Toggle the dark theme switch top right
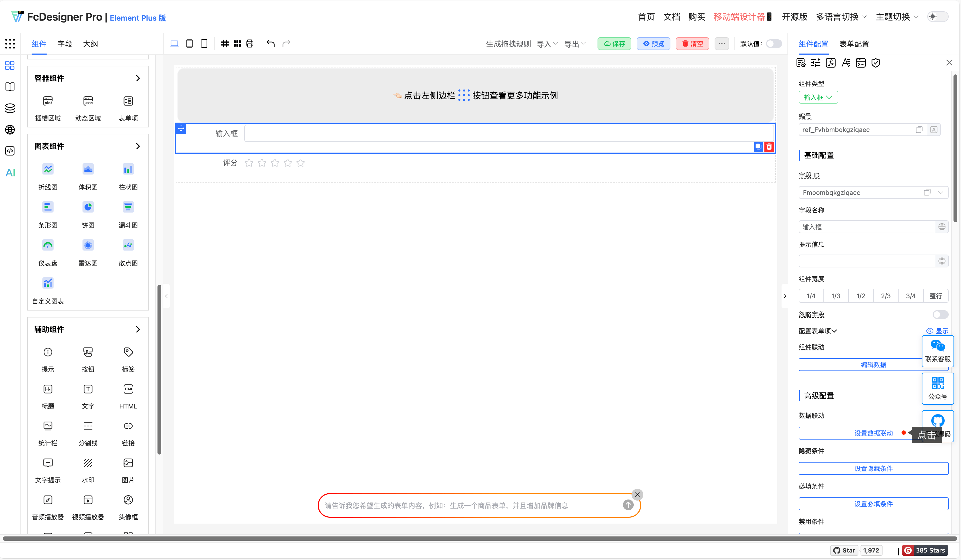Image resolution: width=961 pixels, height=560 pixels. click(x=938, y=17)
